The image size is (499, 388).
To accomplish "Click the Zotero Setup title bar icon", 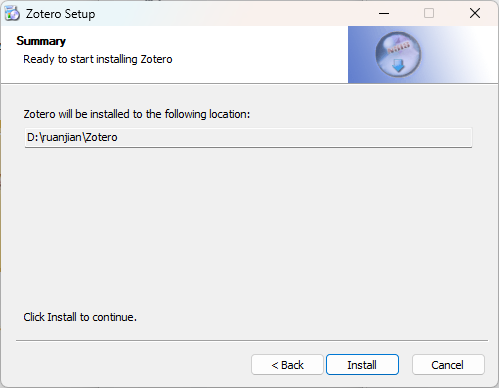I will tap(12, 14).
